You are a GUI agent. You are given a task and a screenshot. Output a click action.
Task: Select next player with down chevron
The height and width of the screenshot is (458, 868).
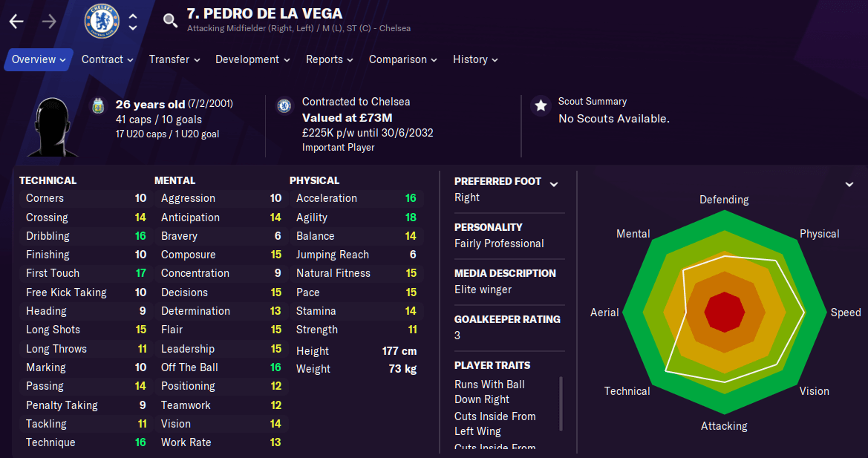133,27
